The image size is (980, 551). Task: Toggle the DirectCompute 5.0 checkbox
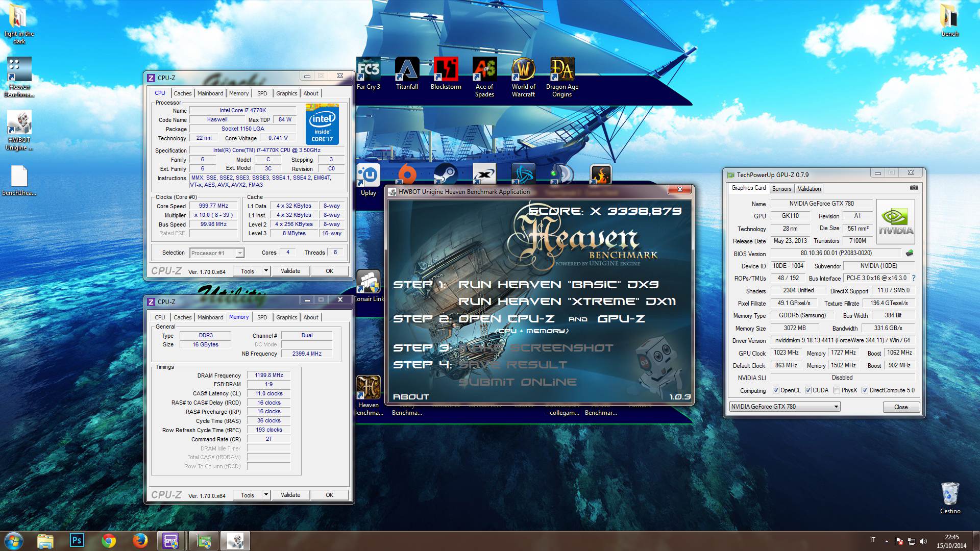(x=865, y=390)
